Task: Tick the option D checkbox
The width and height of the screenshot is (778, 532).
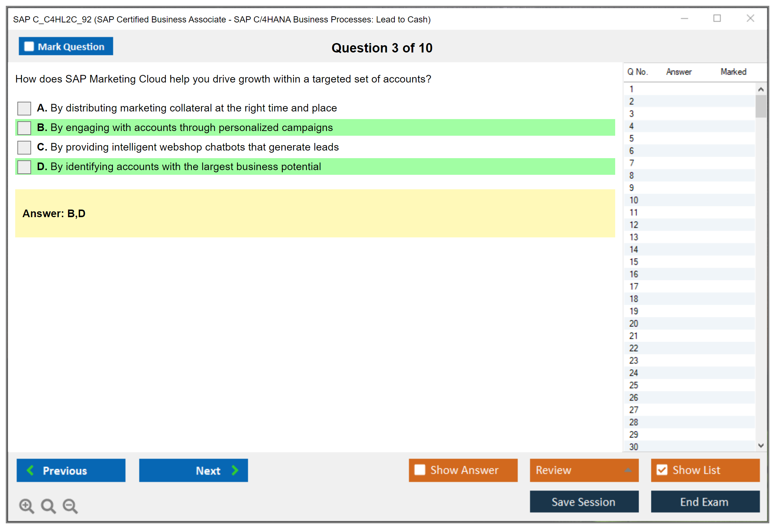Action: coord(24,167)
